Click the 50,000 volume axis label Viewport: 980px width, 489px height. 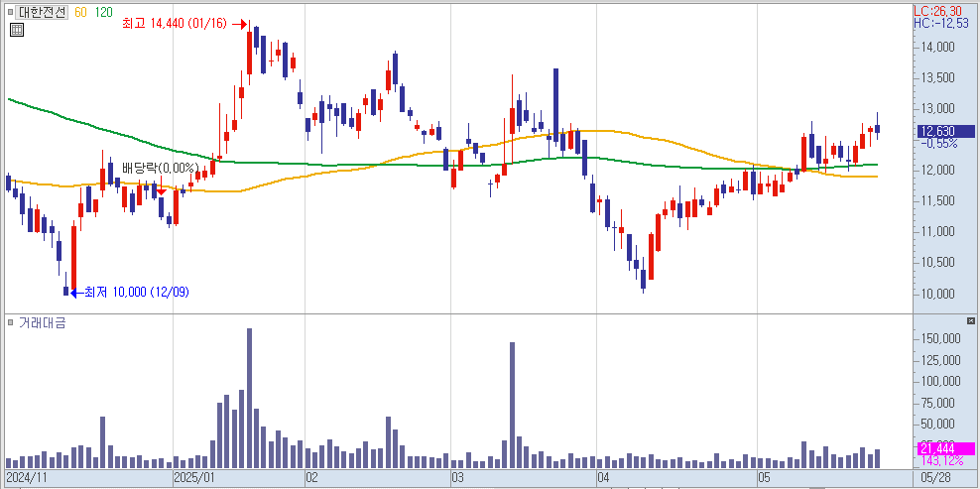(x=939, y=425)
